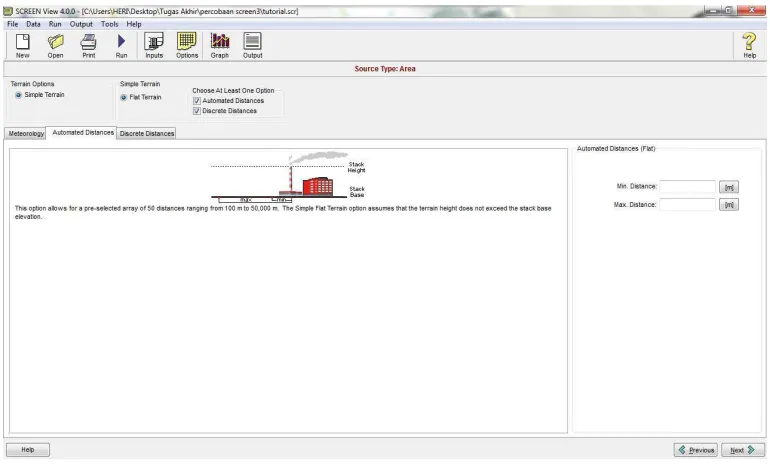Open the Tools menu
Screen dimensions: 770x464
pos(110,24)
